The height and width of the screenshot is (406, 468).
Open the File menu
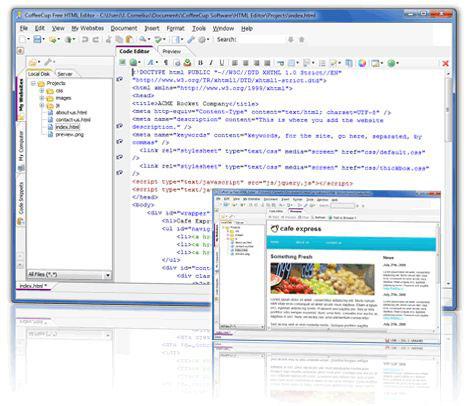(24, 28)
